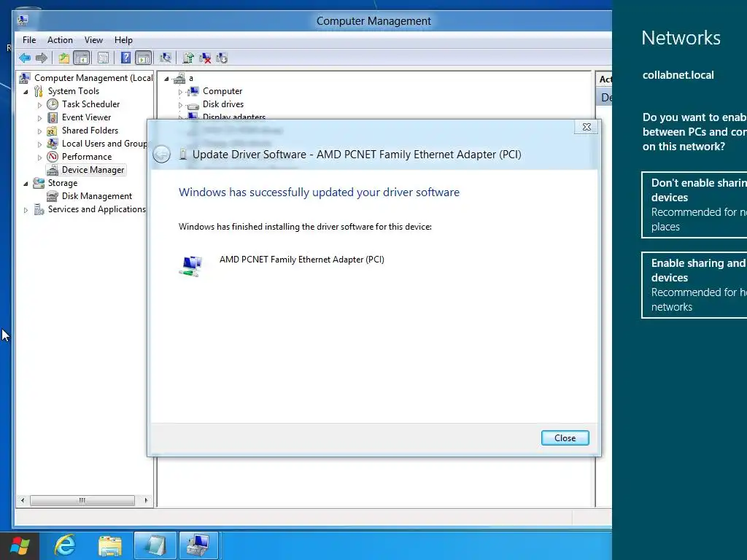Image resolution: width=747 pixels, height=560 pixels.
Task: Click the Disk Management drive icon
Action: [x=53, y=195]
